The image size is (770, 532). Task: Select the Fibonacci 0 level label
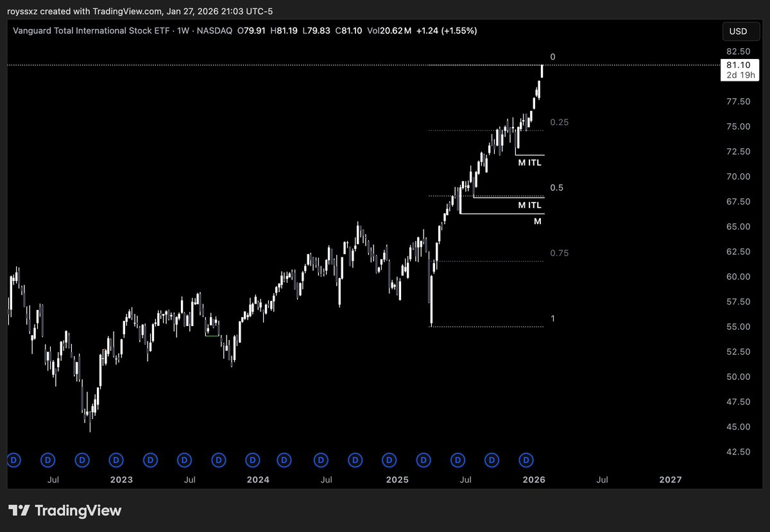pos(552,57)
